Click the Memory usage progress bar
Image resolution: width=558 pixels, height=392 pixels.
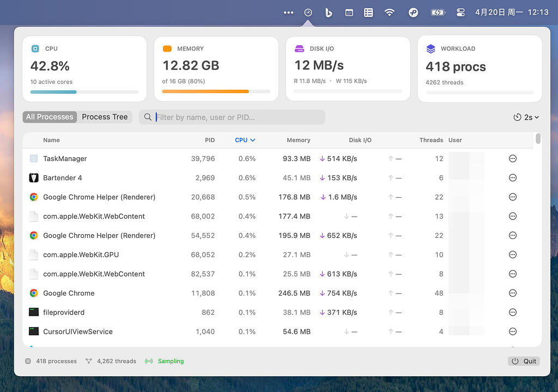pyautogui.click(x=216, y=91)
